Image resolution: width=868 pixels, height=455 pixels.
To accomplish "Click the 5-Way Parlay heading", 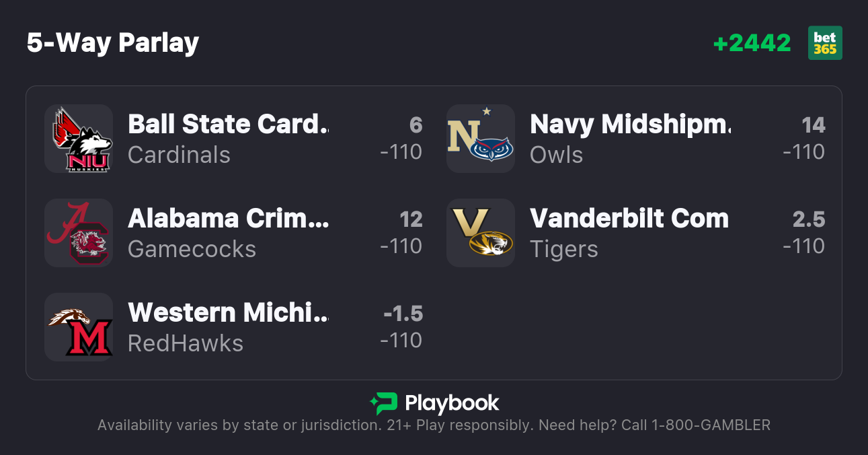I will 113,43.
